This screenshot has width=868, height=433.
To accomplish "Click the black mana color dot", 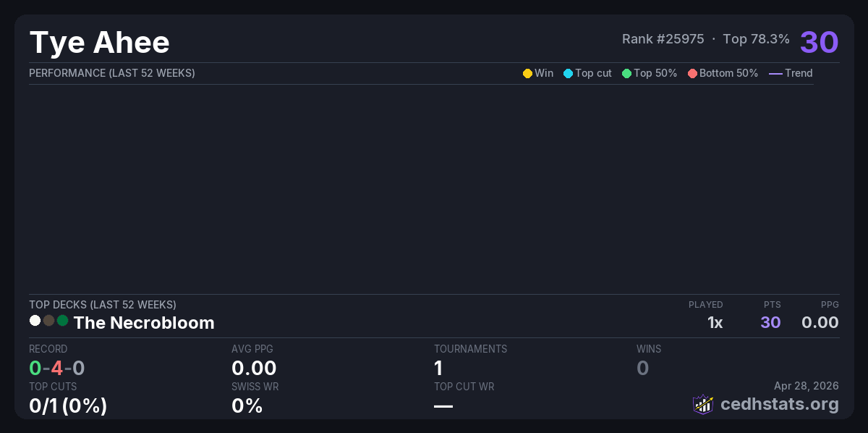I will [48, 320].
